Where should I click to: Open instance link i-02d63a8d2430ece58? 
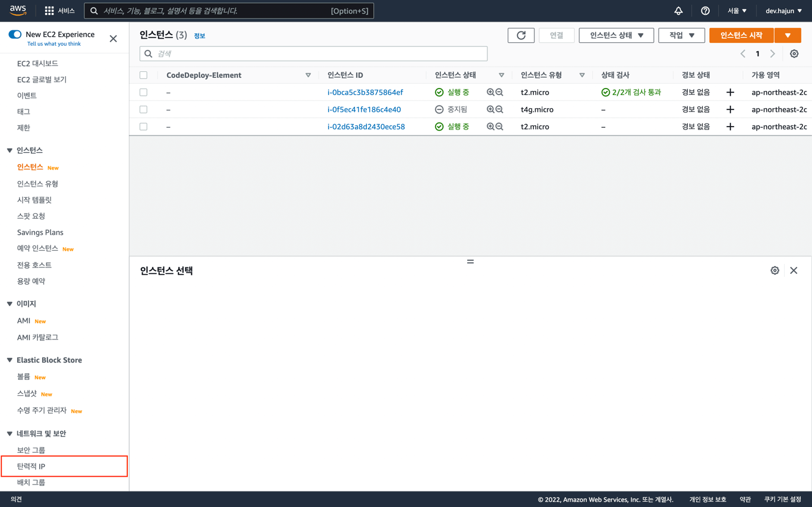pyautogui.click(x=366, y=127)
